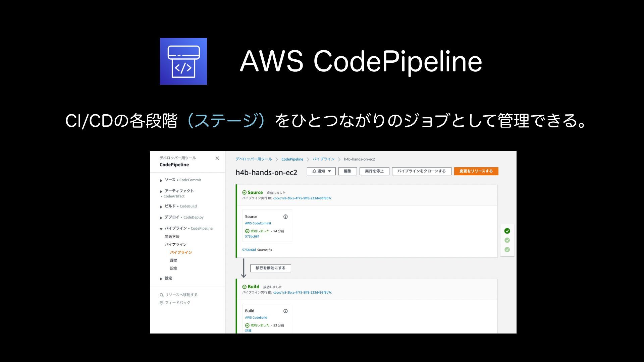644x362 pixels.
Task: Click パイプラインをクローンする button
Action: 422,171
